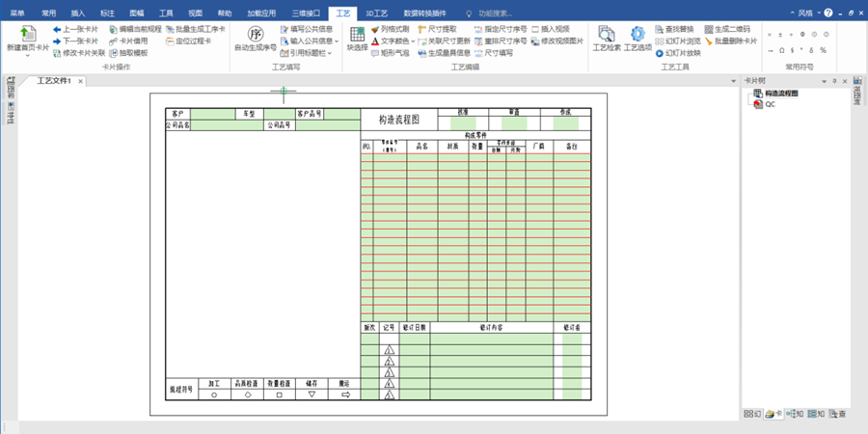Image resolution: width=868 pixels, height=434 pixels.
Task: Click 编辑当前规程
Action: point(136,29)
